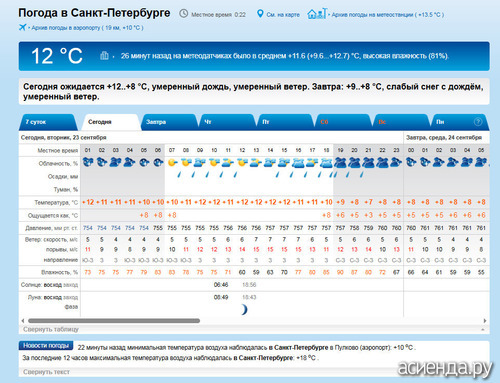Open См. на карте map link
The width and height of the screenshot is (500, 383).
click(283, 15)
